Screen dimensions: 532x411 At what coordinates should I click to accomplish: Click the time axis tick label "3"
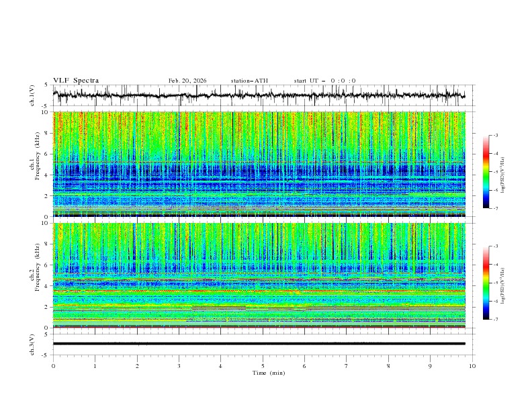179,366
